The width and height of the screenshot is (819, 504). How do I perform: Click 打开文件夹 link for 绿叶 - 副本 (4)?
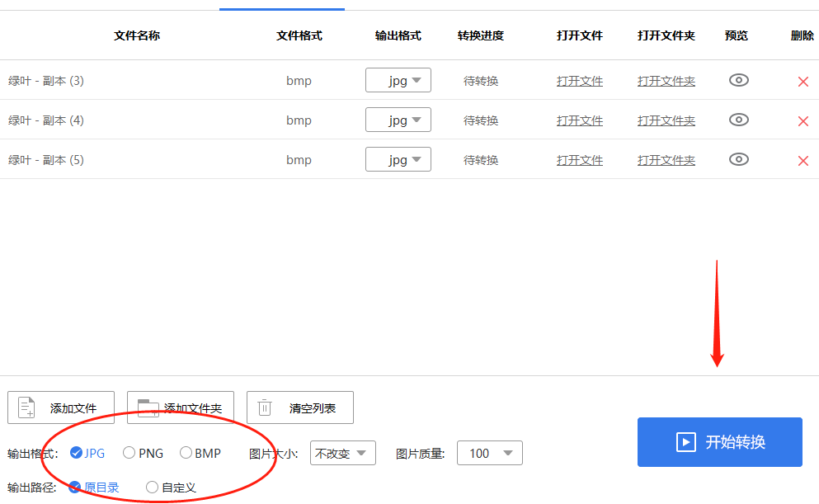coord(666,120)
